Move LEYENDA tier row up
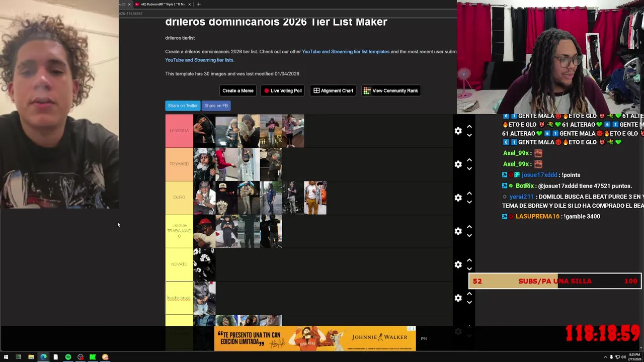 coord(469,127)
